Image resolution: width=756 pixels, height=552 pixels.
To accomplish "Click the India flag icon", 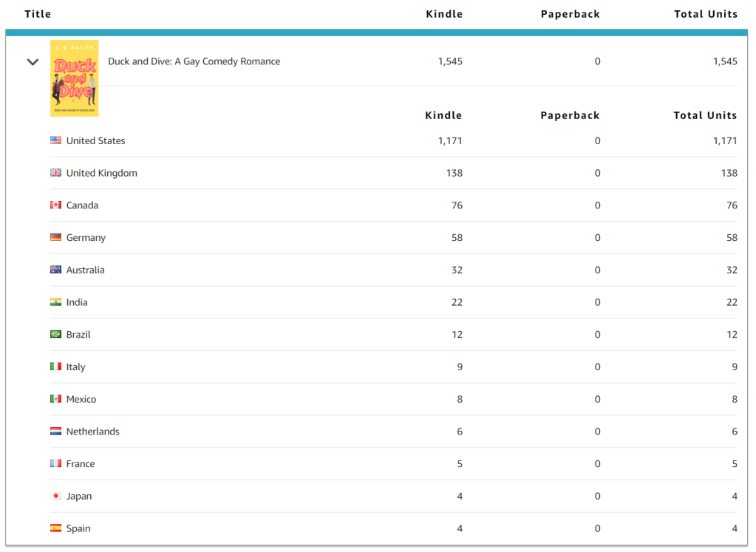I will click(x=56, y=302).
